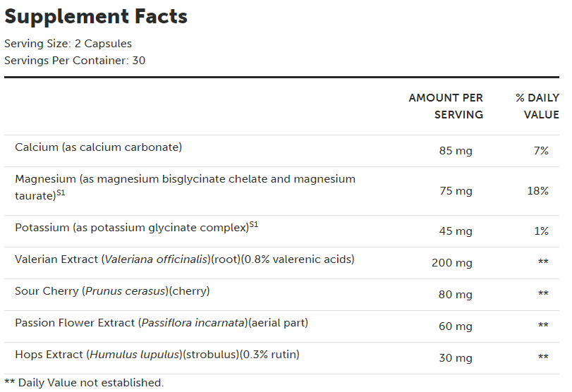
Task: Select the Magnesium bisglycinate ingredient label
Action: point(185,179)
